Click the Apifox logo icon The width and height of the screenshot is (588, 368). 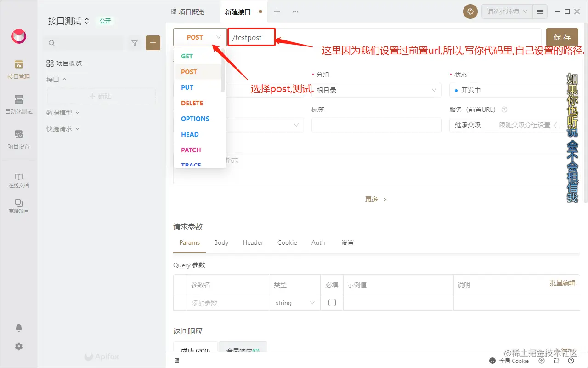point(19,36)
